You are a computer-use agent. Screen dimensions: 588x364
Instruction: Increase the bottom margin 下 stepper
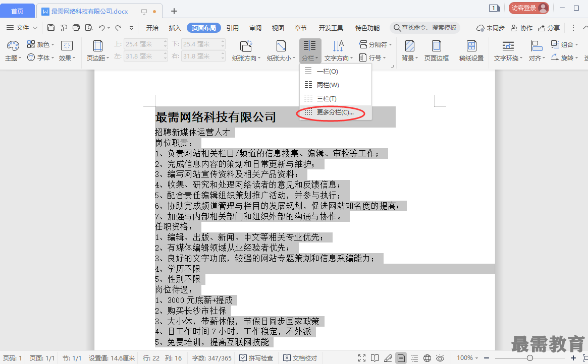point(223,41)
